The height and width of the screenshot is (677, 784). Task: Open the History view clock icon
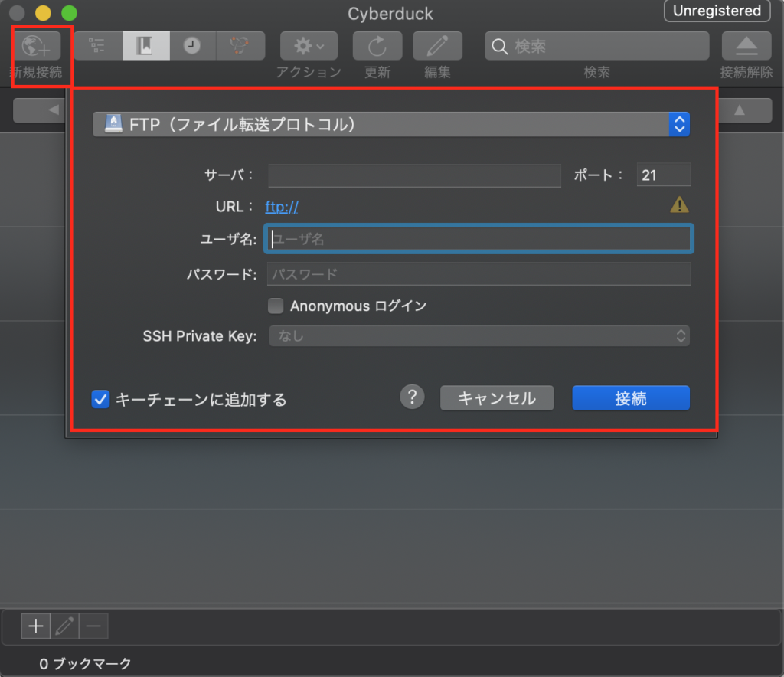point(192,46)
